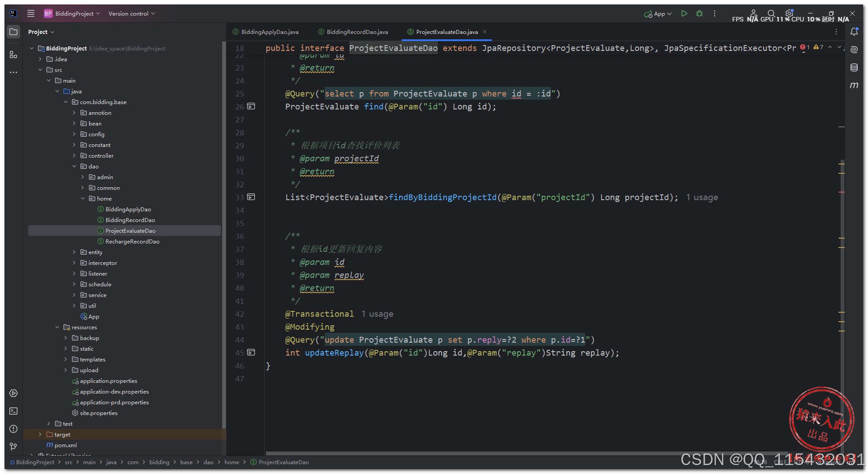Click 'home' breadcrumb in navigation bar
Screen dimensions: 868x474
pyautogui.click(x=232, y=462)
